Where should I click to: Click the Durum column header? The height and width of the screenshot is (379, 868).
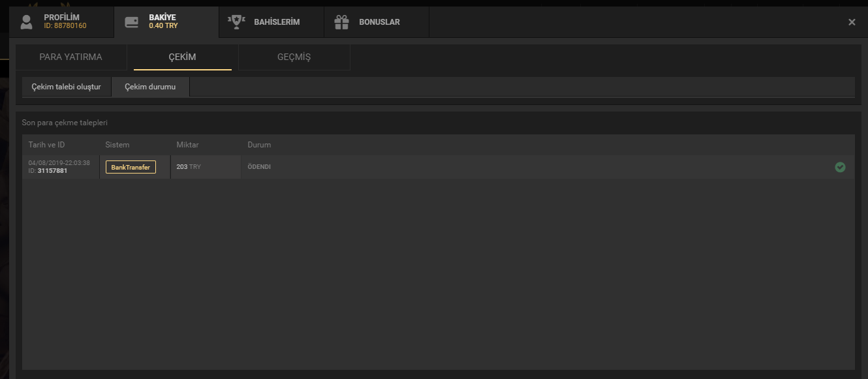pyautogui.click(x=259, y=145)
